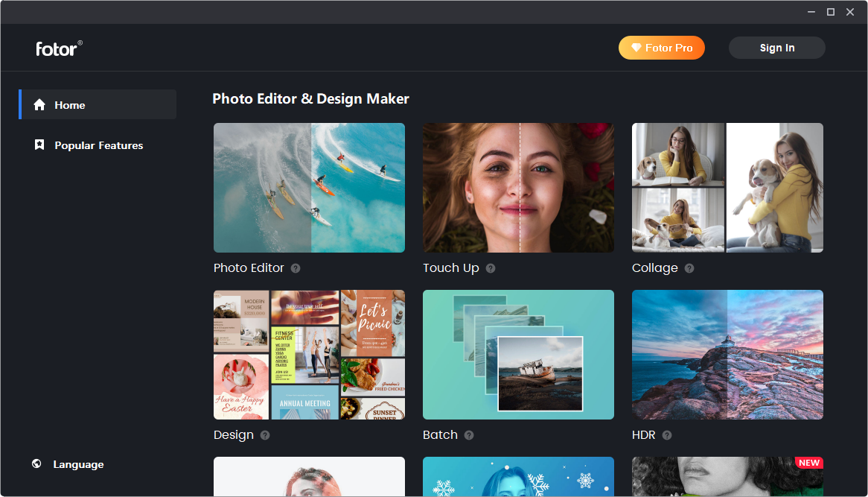Click the Popular Features bookmark icon
Viewport: 868px width, 497px height.
click(39, 145)
